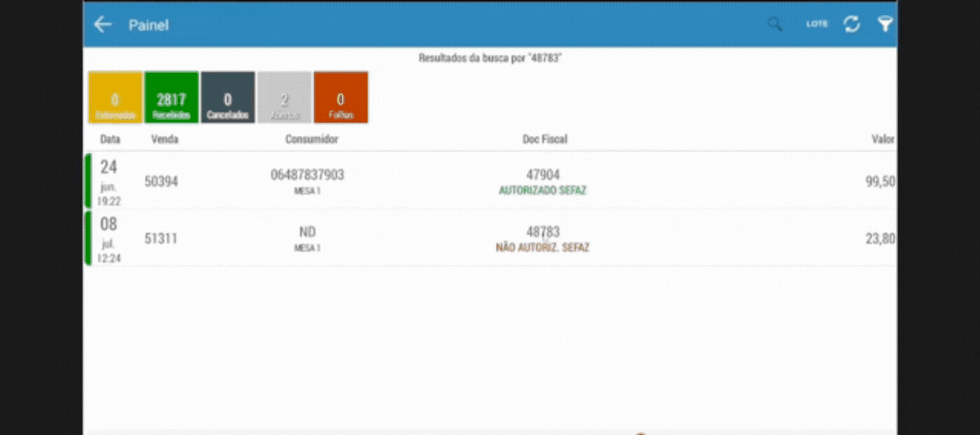Open the search magnifier icon
The height and width of the screenshot is (435, 980).
pyautogui.click(x=775, y=24)
